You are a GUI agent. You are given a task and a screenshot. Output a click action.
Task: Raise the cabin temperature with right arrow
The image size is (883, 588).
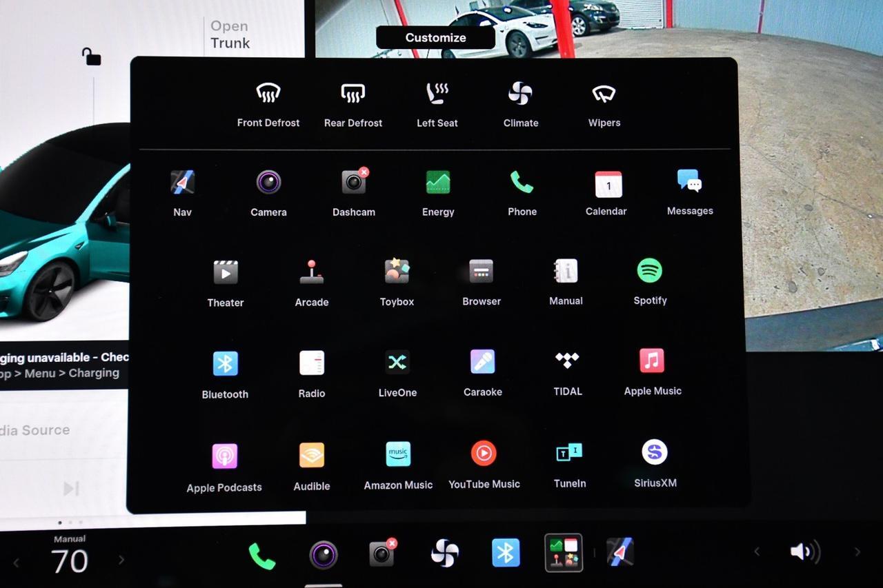click(121, 560)
